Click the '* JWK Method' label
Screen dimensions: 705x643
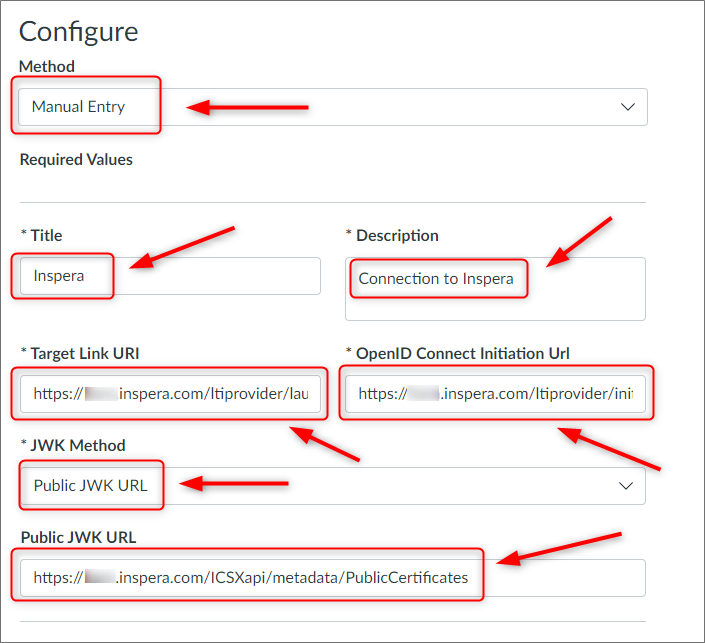[x=73, y=446]
